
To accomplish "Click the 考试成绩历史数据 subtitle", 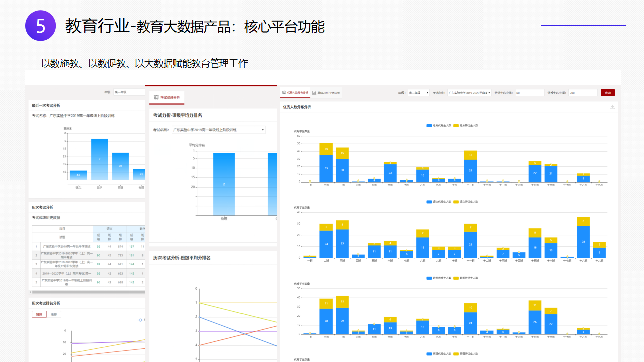I will click(x=46, y=218).
